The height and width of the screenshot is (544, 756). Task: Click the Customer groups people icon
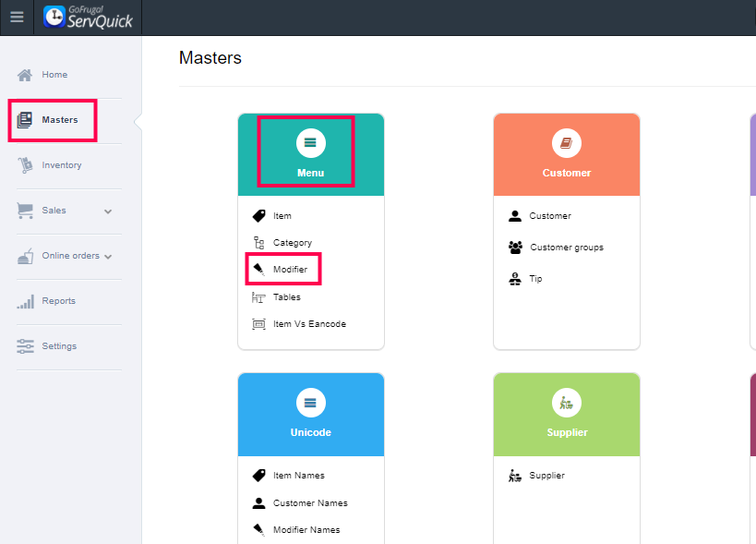pyautogui.click(x=515, y=248)
